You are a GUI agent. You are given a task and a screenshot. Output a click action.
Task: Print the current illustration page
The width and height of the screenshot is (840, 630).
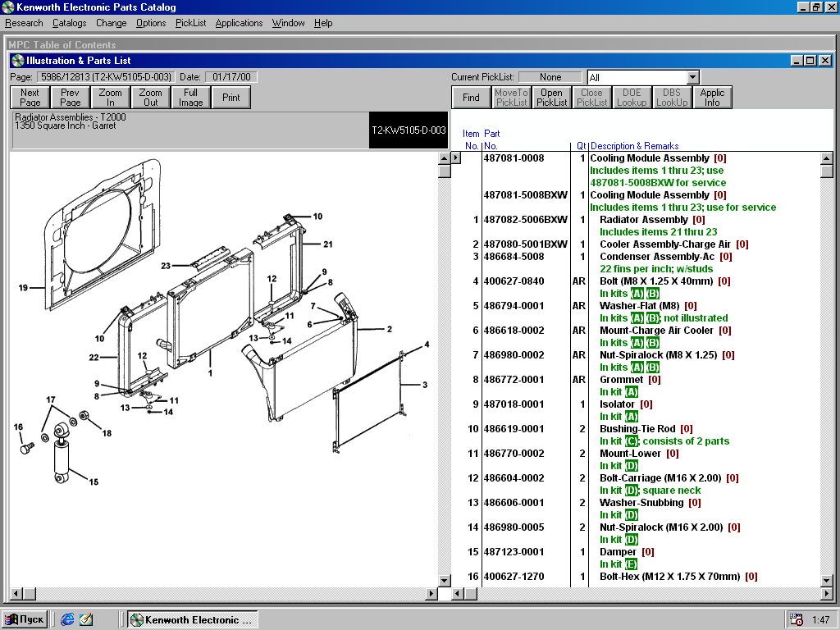pos(231,98)
